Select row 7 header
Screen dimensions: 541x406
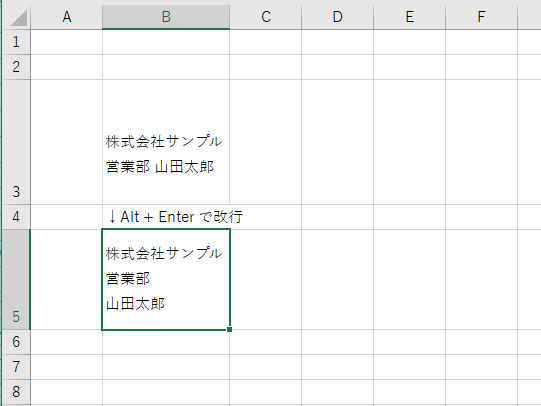(x=16, y=367)
